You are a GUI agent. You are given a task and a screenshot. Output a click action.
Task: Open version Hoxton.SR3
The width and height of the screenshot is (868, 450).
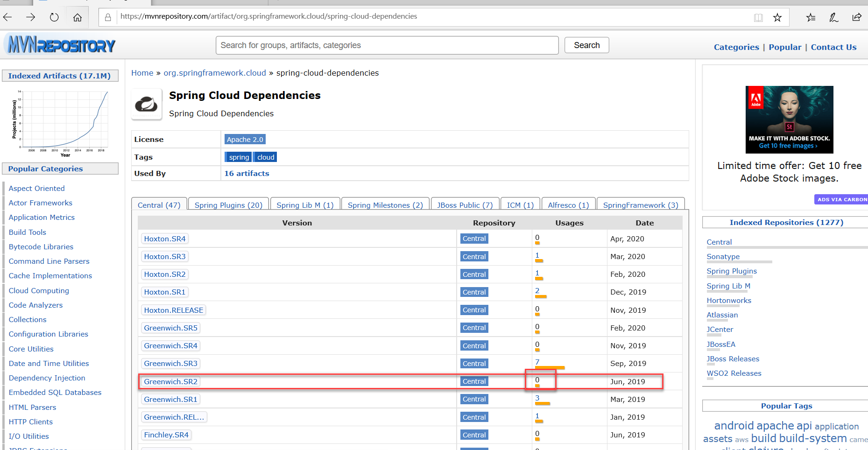[x=165, y=257]
